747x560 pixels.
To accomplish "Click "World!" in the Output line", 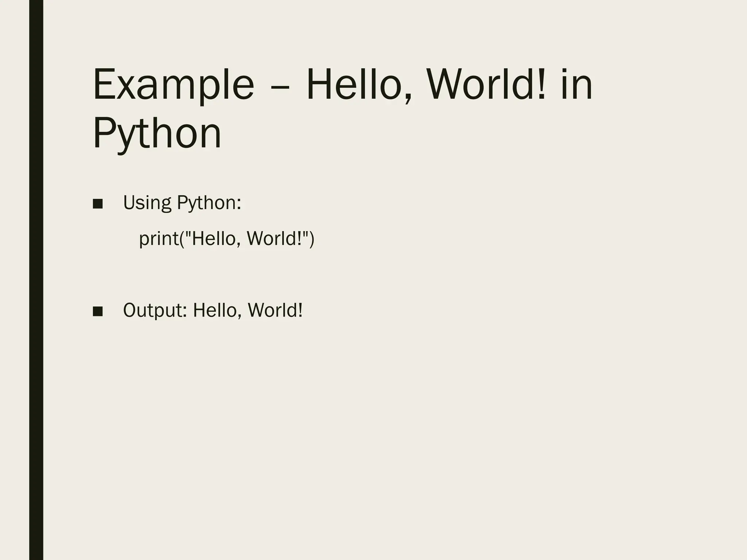I will [x=275, y=311].
